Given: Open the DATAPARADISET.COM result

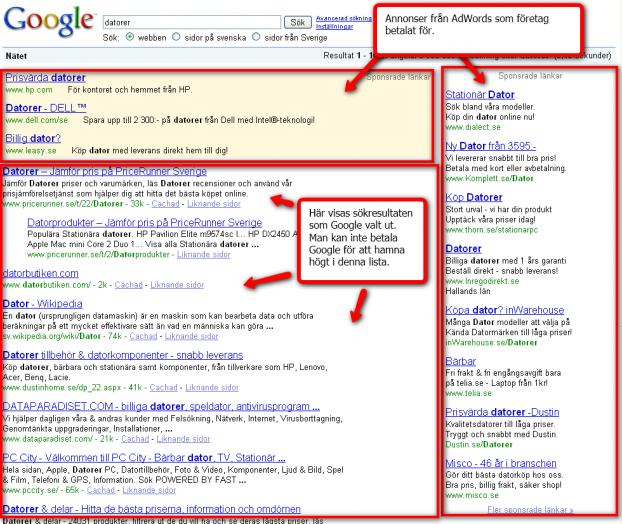Looking at the screenshot, I should pyautogui.click(x=161, y=407).
